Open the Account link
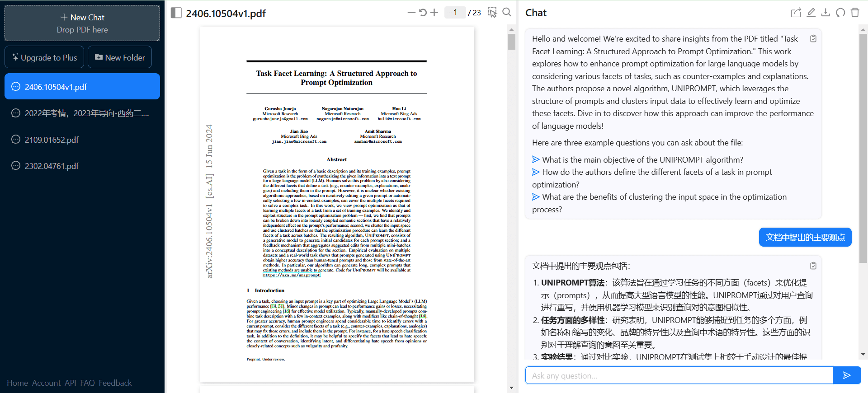This screenshot has height=393, width=868. pyautogui.click(x=46, y=383)
